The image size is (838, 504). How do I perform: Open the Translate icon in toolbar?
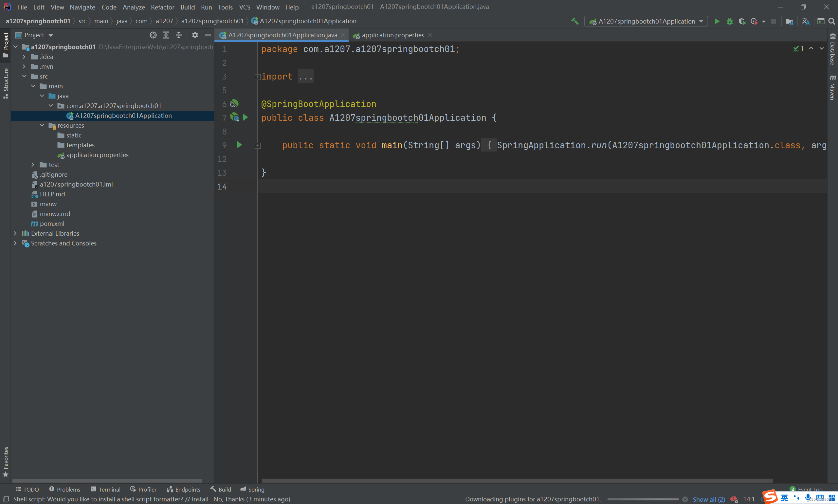tap(805, 21)
